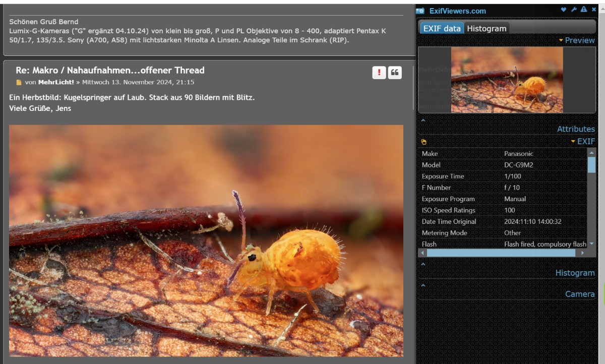Click the horizontal scrollbar under the EXIF table
The height and width of the screenshot is (364, 605).
[504, 253]
